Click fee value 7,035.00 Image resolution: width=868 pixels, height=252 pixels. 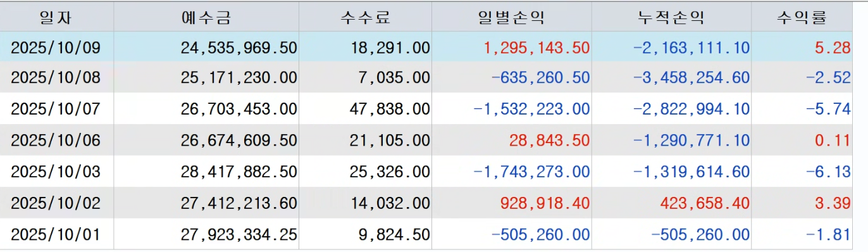coord(395,78)
